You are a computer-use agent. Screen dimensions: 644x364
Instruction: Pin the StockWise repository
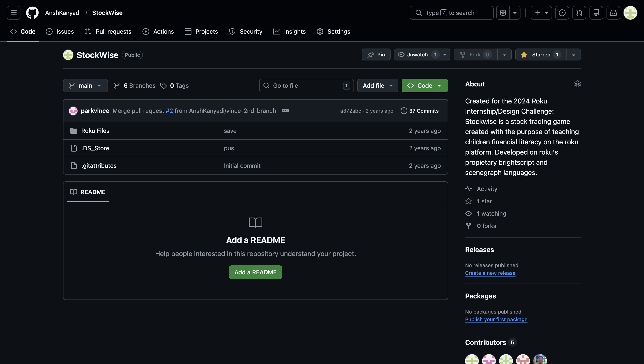point(376,54)
